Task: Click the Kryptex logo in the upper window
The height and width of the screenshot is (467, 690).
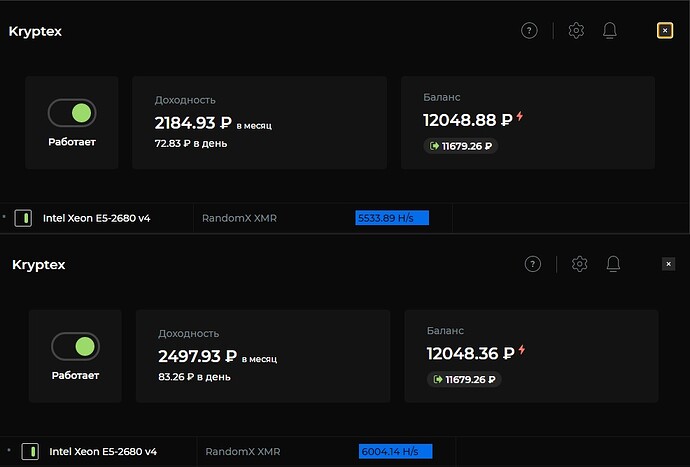Action: (35, 32)
